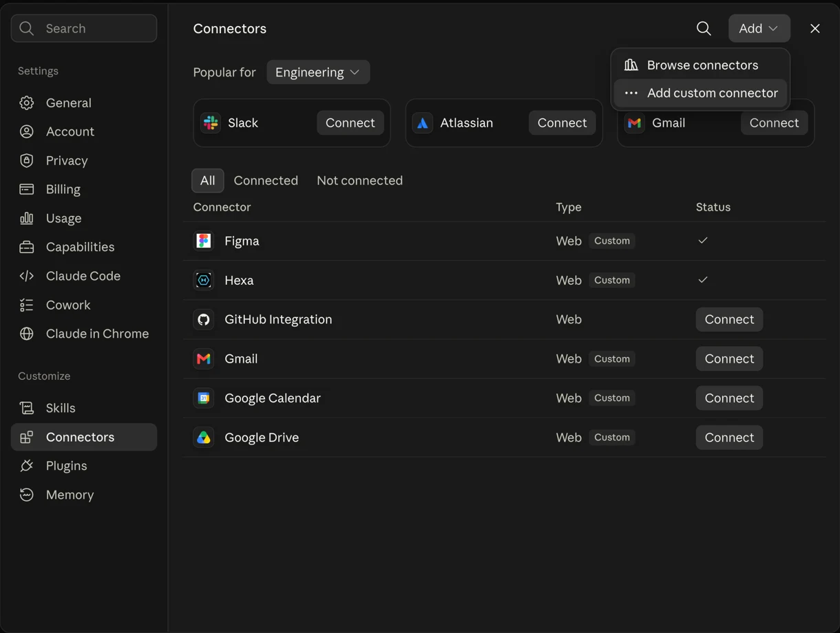The image size is (840, 633).
Task: Open the Memory page
Action: click(x=84, y=495)
